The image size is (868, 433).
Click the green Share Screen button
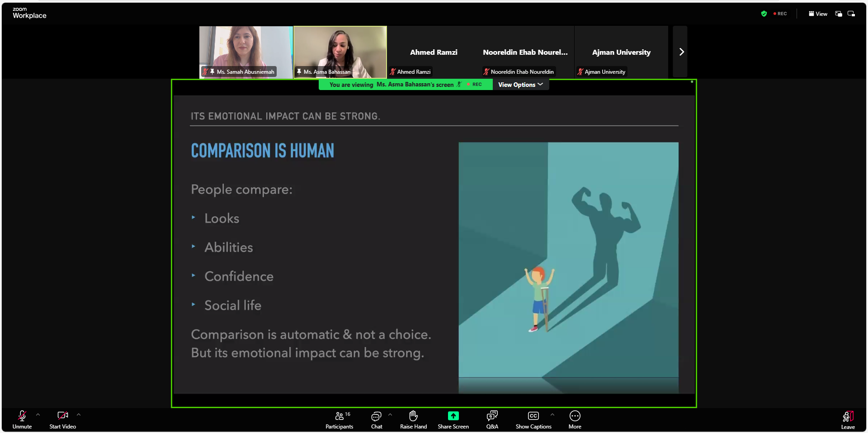(453, 419)
